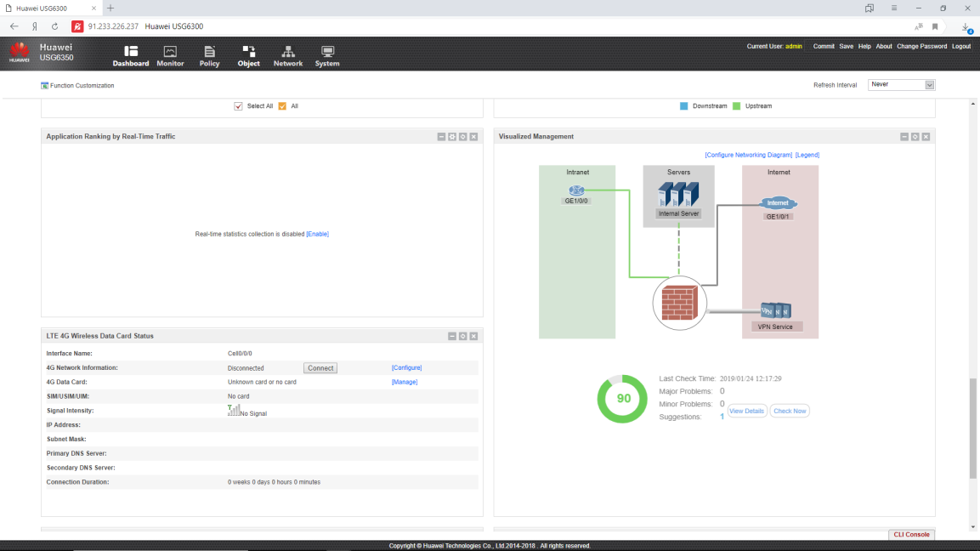Click the scrollbar down arrow
Image resolution: width=980 pixels, height=551 pixels.
coord(973,527)
